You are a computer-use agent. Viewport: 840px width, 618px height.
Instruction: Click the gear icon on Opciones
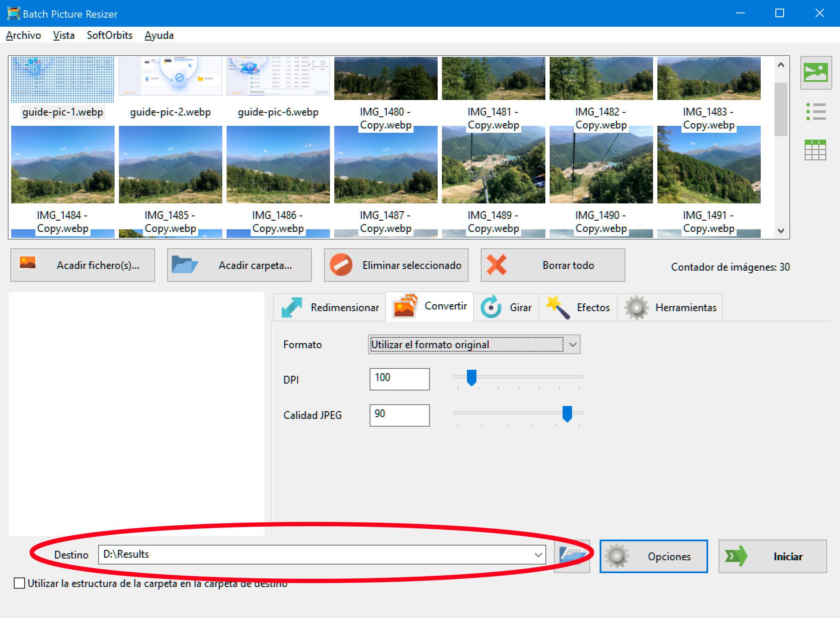click(617, 556)
